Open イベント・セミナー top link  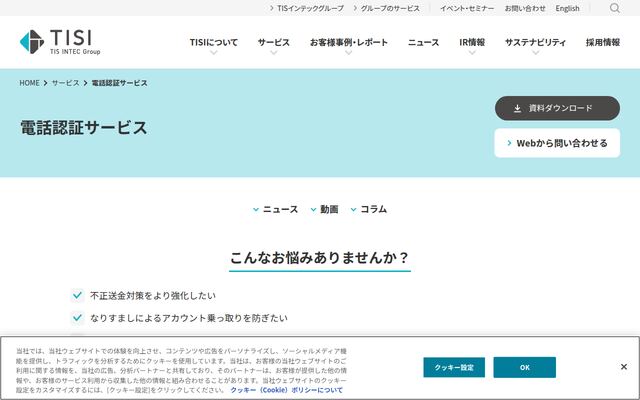[x=467, y=8]
